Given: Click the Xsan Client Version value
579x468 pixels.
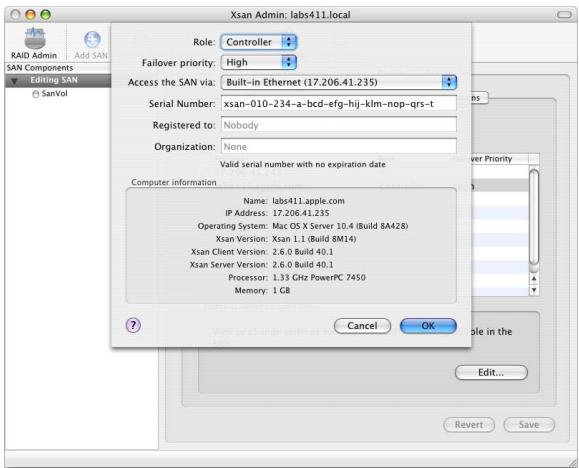Looking at the screenshot, I should tap(302, 252).
